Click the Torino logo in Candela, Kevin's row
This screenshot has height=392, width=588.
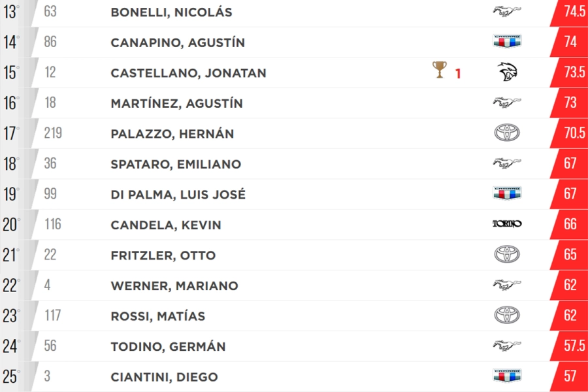[x=507, y=224]
